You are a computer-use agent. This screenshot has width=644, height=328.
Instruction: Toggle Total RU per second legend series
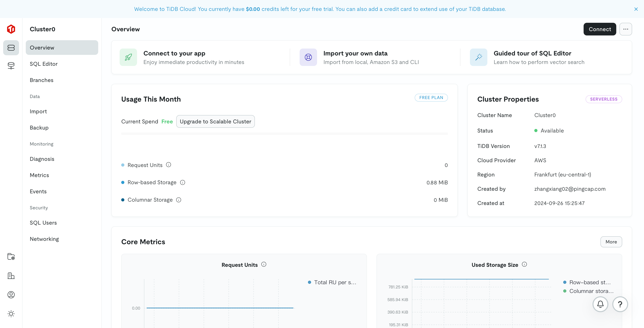pyautogui.click(x=332, y=282)
